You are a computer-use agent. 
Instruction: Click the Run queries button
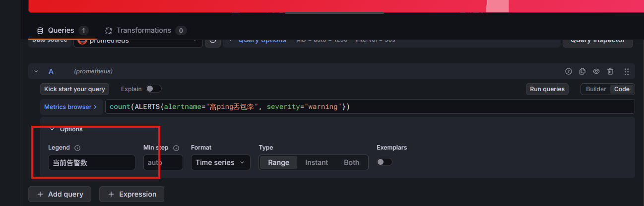coord(547,89)
